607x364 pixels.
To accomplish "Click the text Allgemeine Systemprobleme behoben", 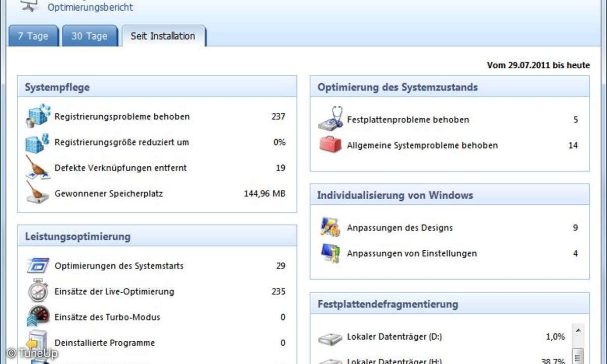I will point(422,146).
